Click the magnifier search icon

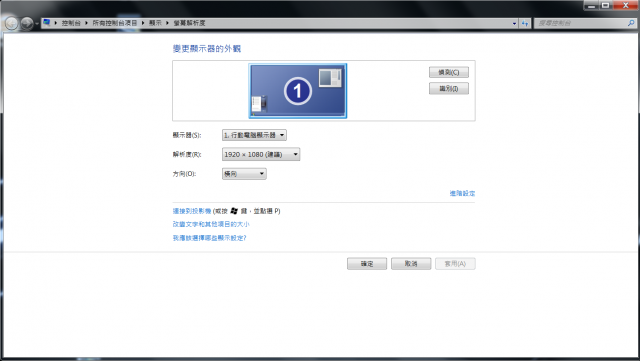631,23
